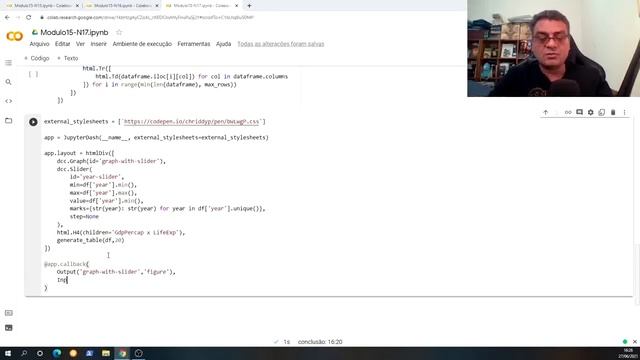Open the Ambiente de execução menu
640x360 pixels.
pyautogui.click(x=142, y=44)
